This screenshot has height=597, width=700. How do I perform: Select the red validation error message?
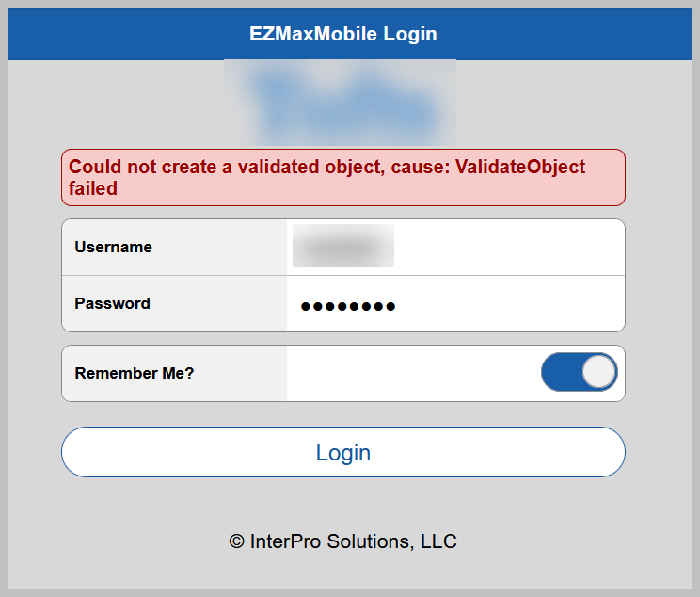click(x=342, y=177)
